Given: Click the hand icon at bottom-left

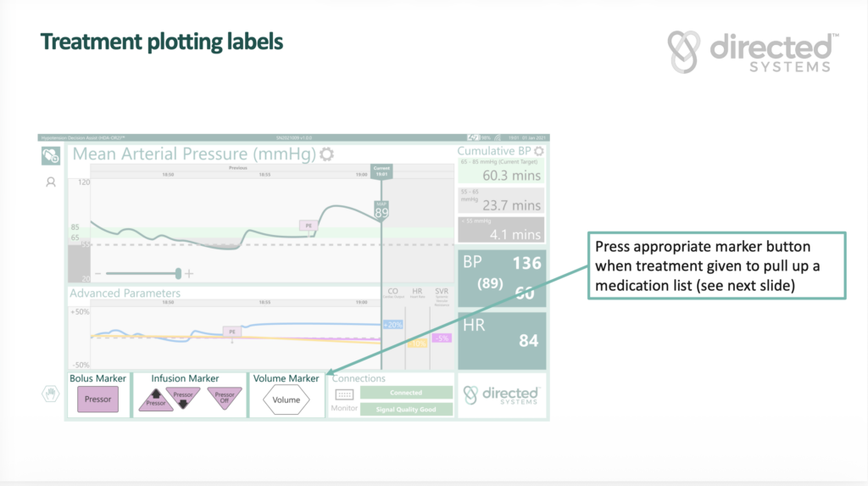Looking at the screenshot, I should [x=50, y=393].
